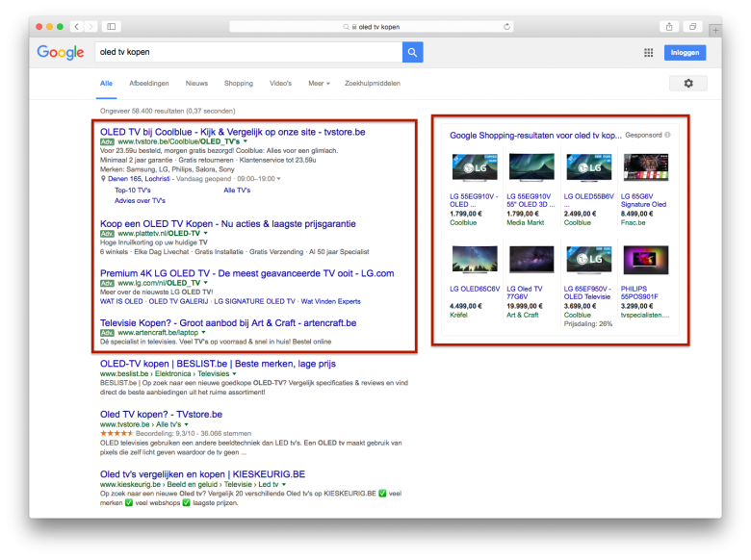Viewport: 751px width, 560px height.
Task: Open the Zoekhulpmiddelen tools menu
Action: point(373,84)
